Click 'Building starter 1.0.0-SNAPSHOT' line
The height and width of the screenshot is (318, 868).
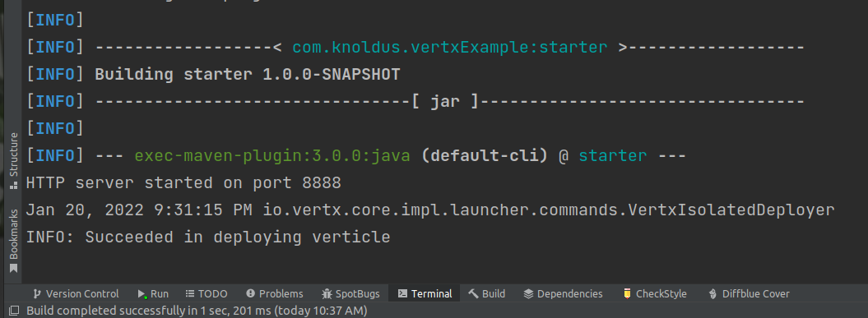[x=248, y=75]
